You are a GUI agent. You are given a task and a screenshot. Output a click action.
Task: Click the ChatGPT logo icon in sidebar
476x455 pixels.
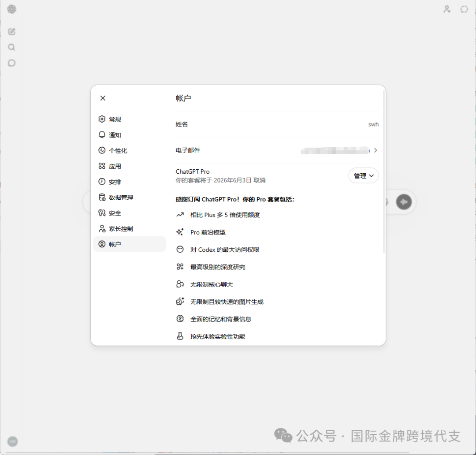pos(12,9)
